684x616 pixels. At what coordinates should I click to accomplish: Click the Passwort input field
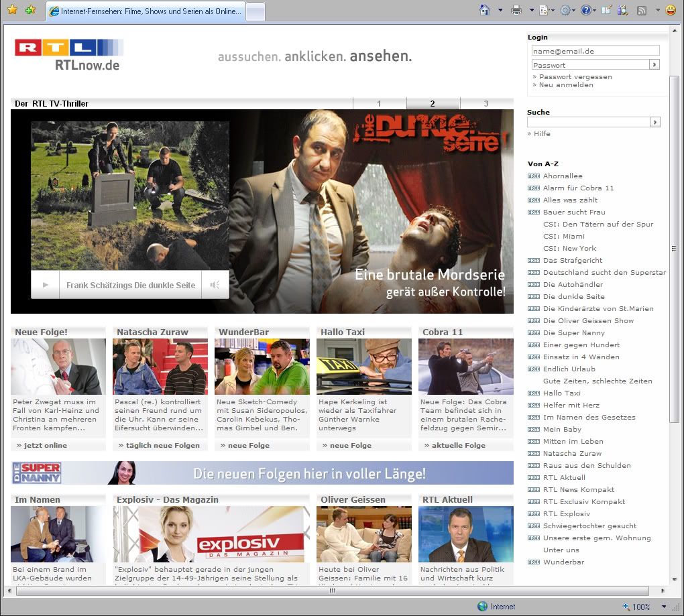(591, 65)
